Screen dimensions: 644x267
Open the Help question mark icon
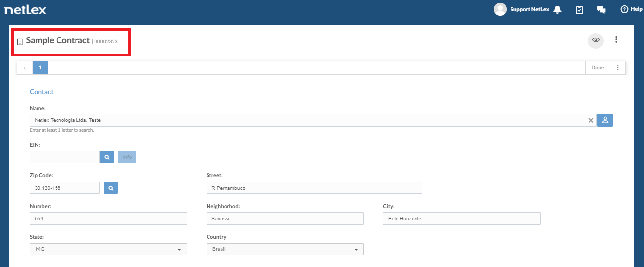click(x=624, y=9)
